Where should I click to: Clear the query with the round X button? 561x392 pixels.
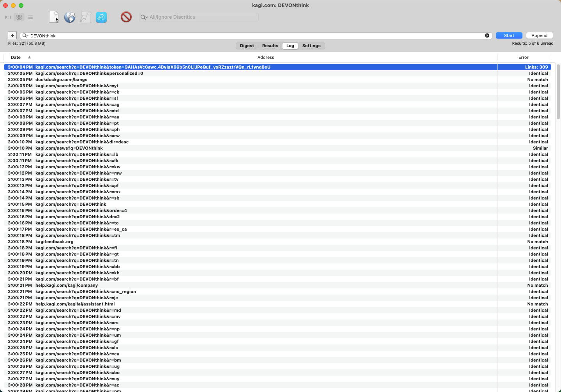[487, 35]
